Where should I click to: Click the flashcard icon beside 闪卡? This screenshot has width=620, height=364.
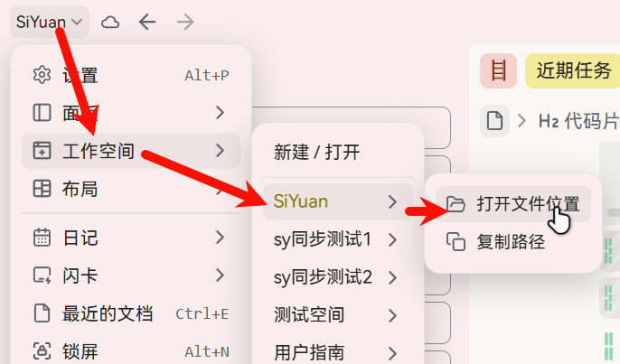click(42, 275)
